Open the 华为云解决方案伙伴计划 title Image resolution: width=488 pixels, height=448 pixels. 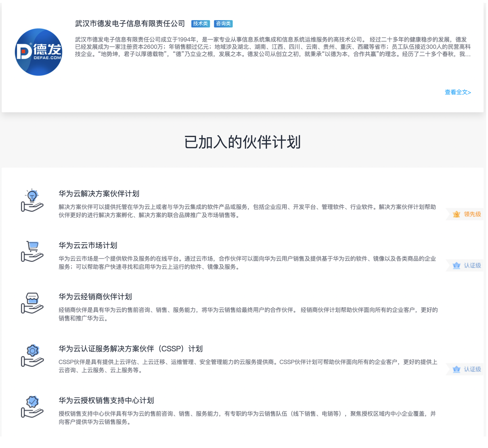point(99,194)
